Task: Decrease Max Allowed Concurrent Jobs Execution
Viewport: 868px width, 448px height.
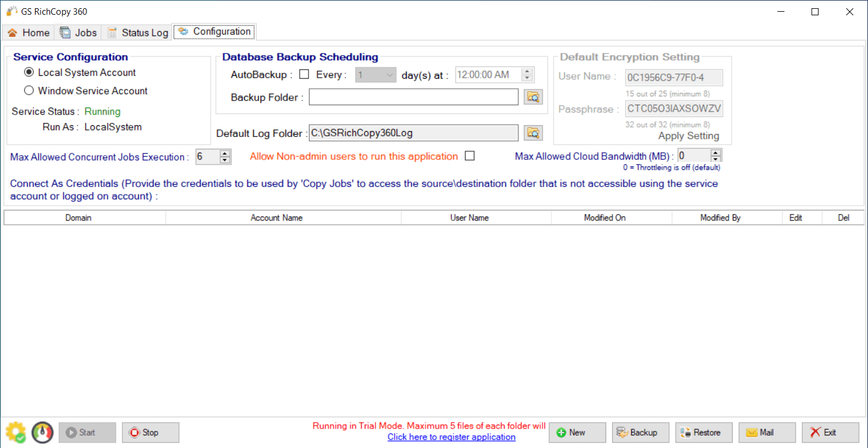Action: pyautogui.click(x=225, y=160)
